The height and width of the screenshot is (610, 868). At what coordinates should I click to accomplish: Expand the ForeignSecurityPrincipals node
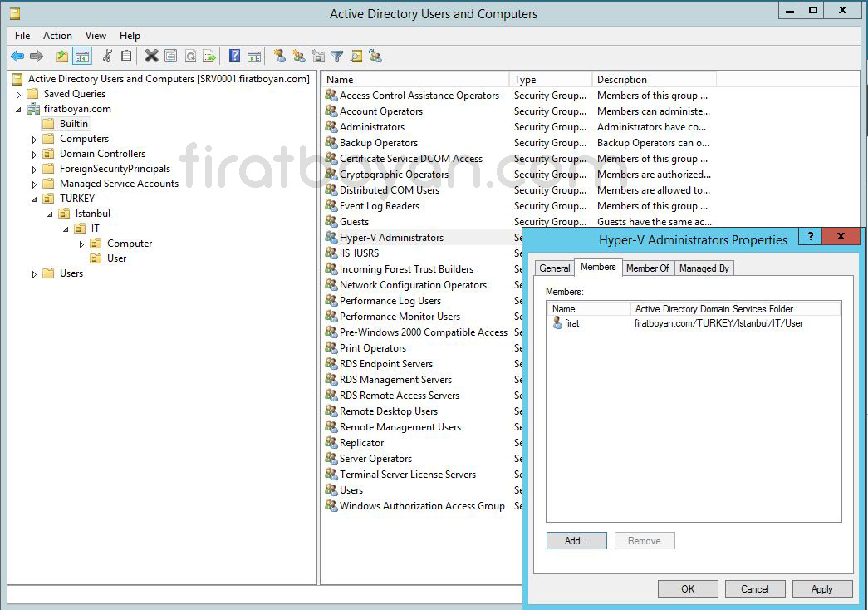(34, 169)
